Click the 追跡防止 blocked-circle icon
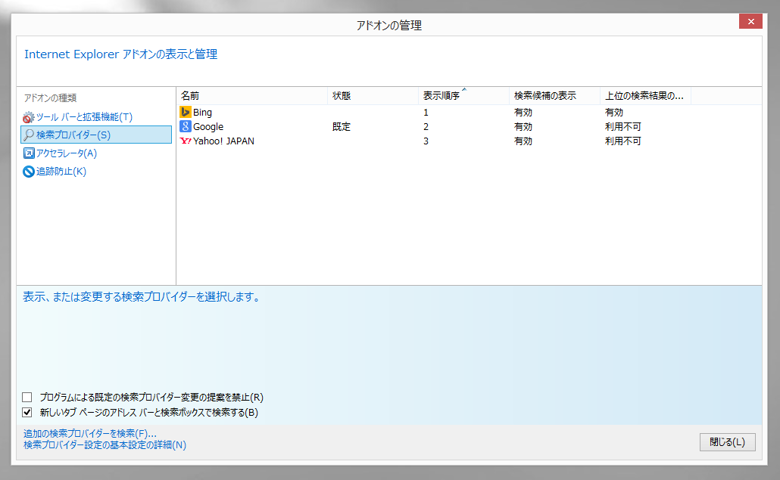780x480 pixels. pos(29,172)
